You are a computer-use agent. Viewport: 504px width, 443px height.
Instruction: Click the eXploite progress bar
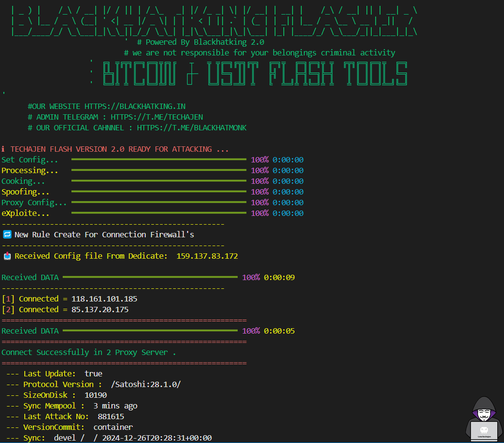coord(159,213)
